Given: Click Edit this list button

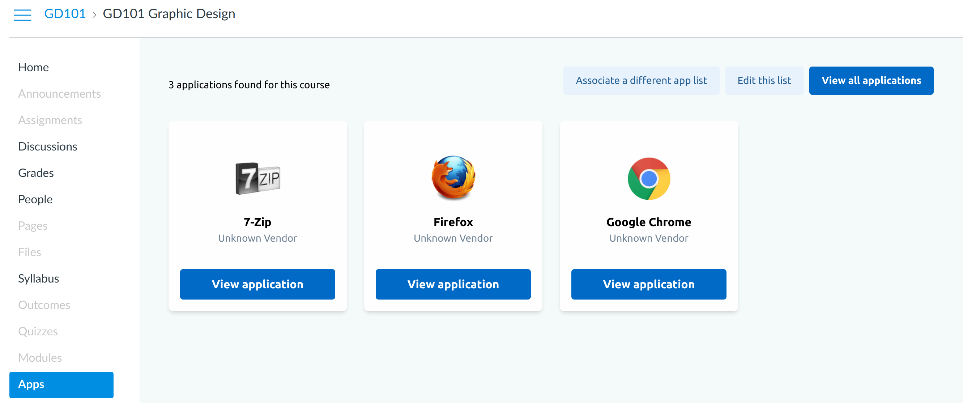Looking at the screenshot, I should tap(764, 81).
